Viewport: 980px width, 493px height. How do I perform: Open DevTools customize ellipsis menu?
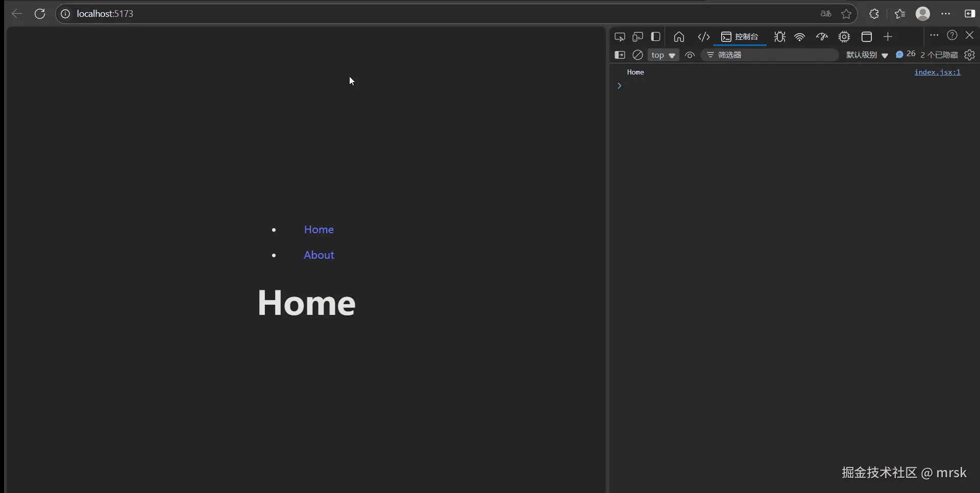coord(934,35)
